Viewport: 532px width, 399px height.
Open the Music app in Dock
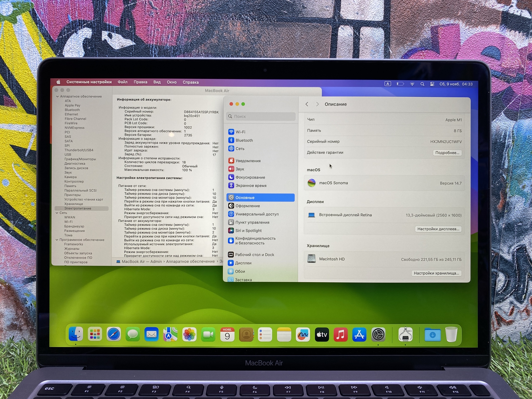(341, 335)
